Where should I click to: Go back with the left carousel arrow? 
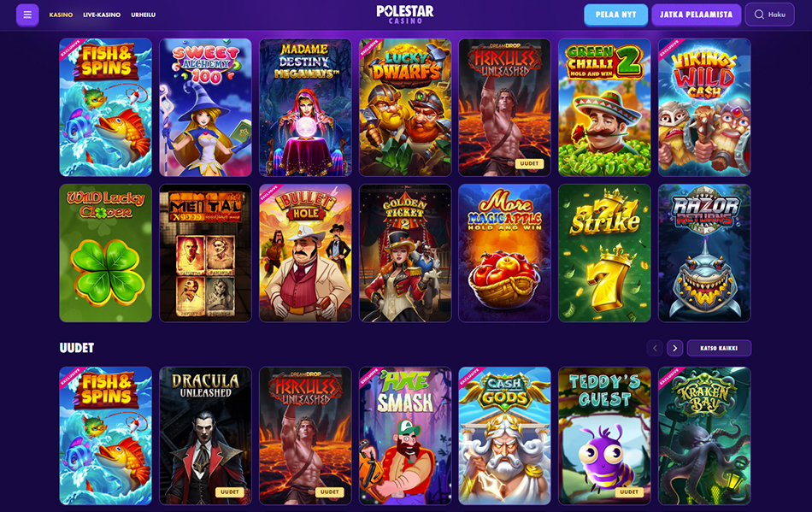[x=655, y=349]
